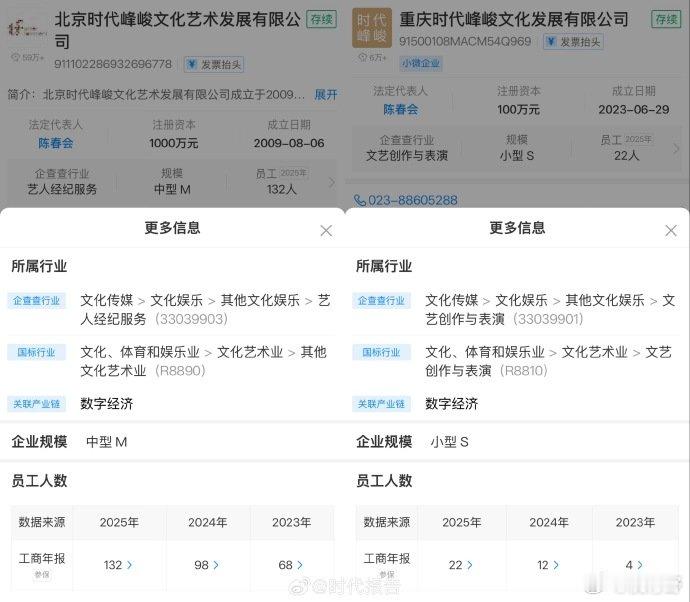Tap 存续 status badge for Chongqing company

click(x=666, y=19)
